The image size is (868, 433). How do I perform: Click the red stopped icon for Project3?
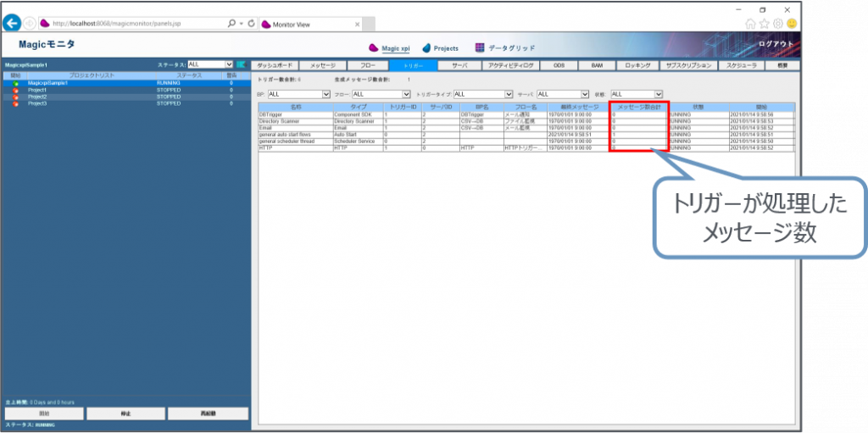15,103
